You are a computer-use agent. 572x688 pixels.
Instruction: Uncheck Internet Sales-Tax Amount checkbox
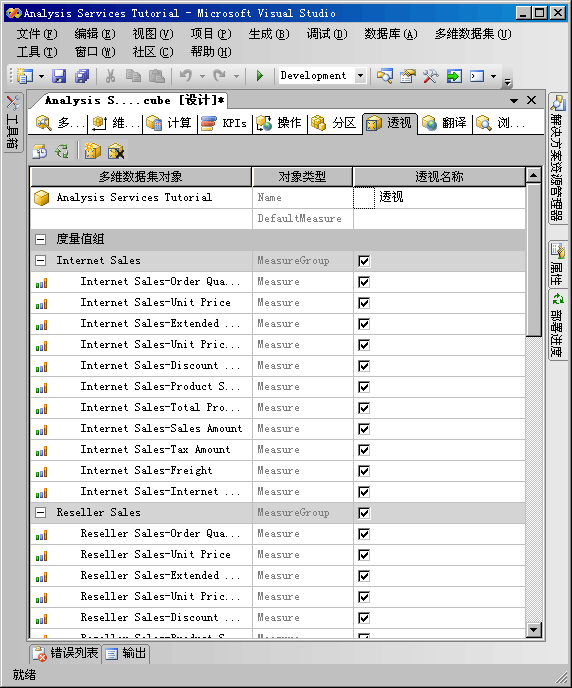[364, 450]
